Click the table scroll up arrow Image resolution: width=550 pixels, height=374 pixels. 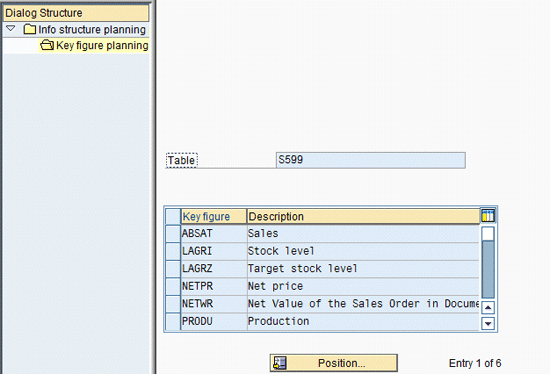[x=488, y=308]
